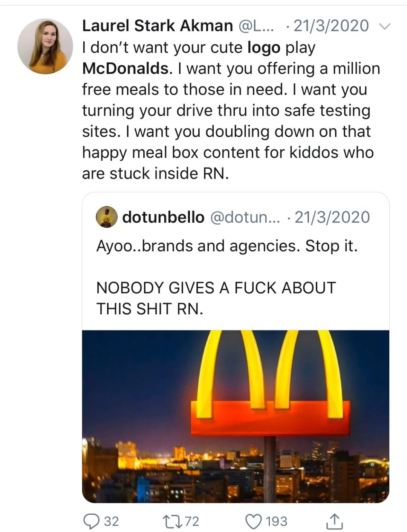This screenshot has height=532, width=407.
Task: Open Laurel Stark Akman's profile picture
Action: click(45, 46)
